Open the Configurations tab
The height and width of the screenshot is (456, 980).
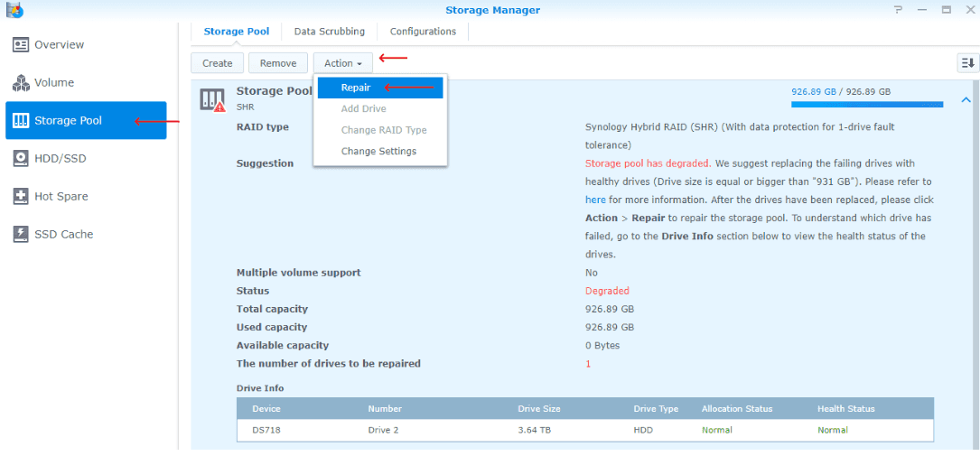click(423, 32)
